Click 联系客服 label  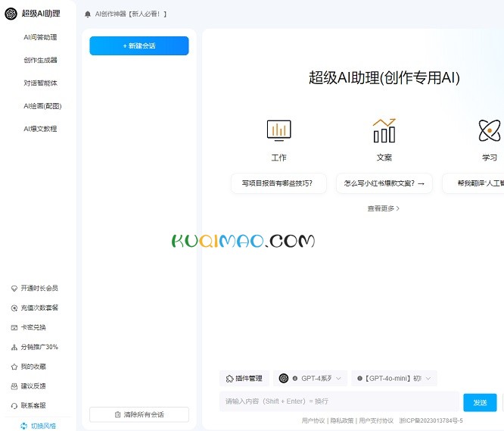coord(33,405)
